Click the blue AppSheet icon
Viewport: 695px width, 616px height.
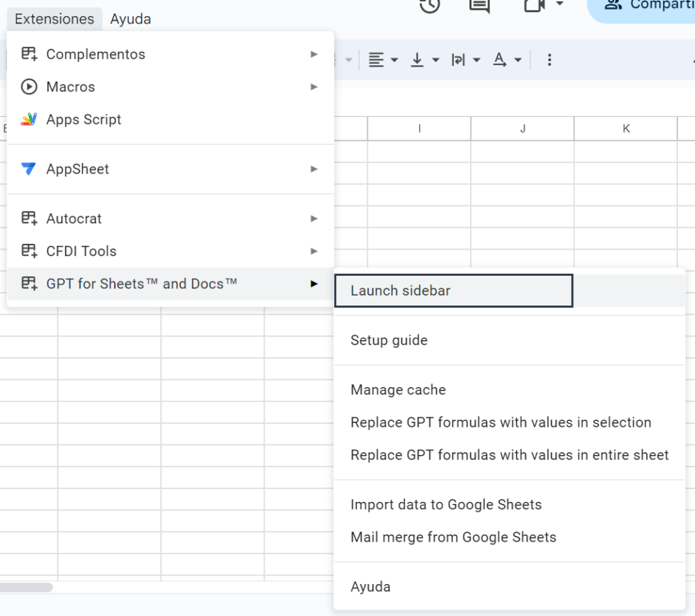(28, 169)
